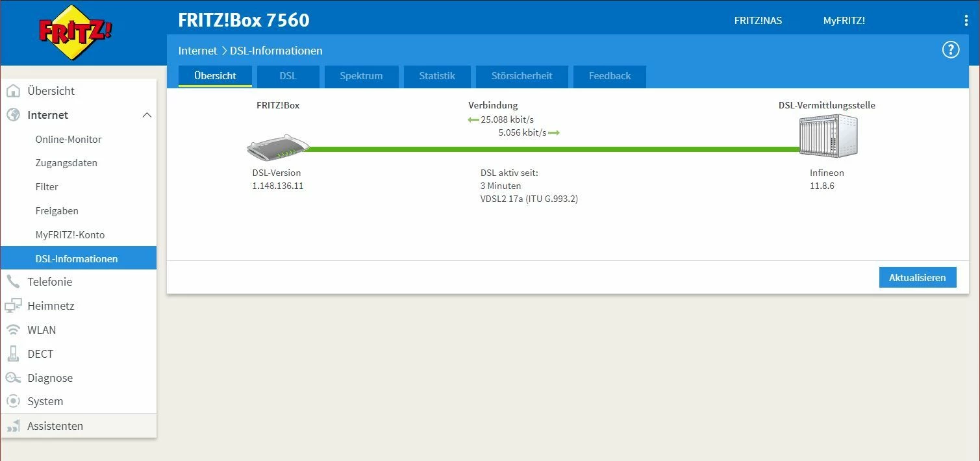980x461 pixels.
Task: Click the Übersicht house icon in sidebar
Action: click(14, 91)
